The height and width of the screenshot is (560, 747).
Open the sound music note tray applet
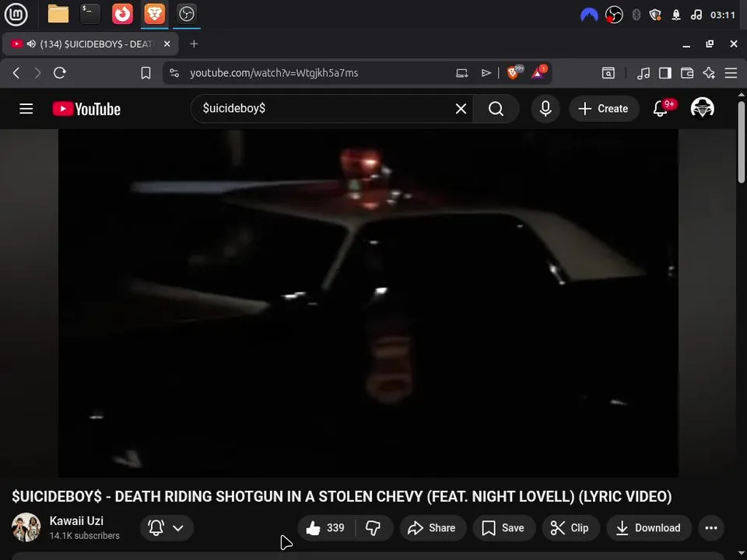pyautogui.click(x=696, y=16)
